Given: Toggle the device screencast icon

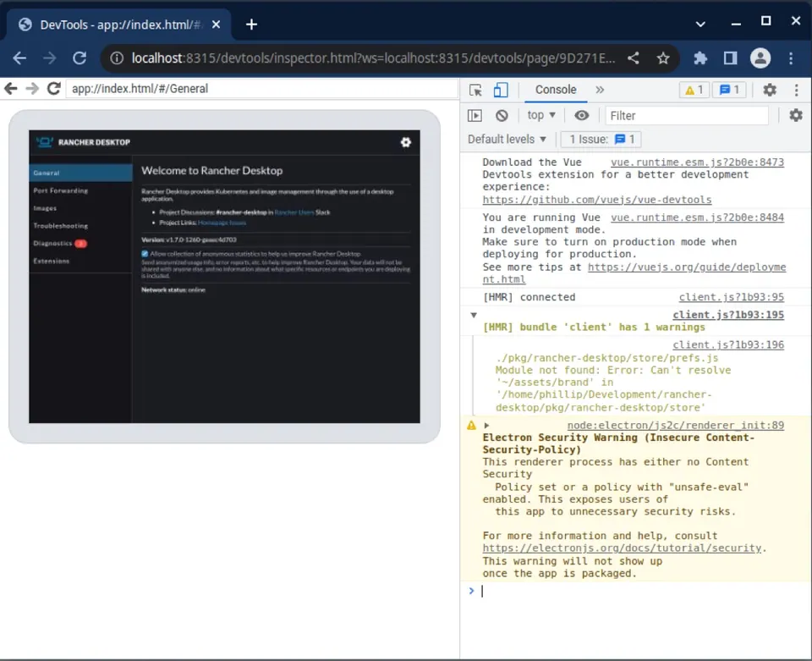Looking at the screenshot, I should pos(500,90).
